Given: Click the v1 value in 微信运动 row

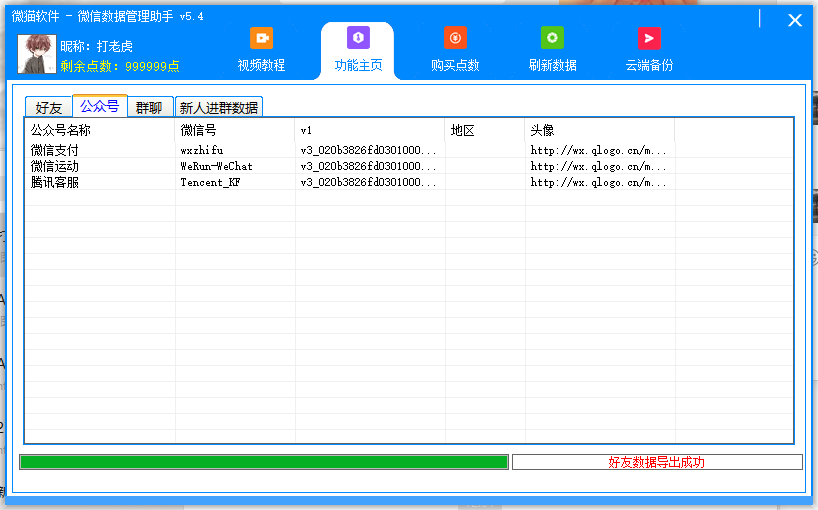Looking at the screenshot, I should coord(368,166).
